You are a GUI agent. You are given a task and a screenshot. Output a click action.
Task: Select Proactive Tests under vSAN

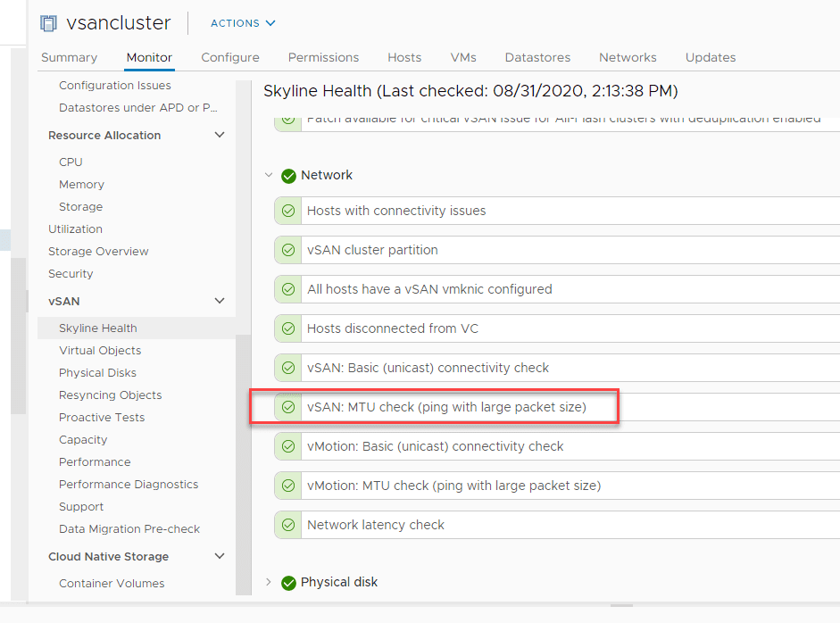[102, 418]
